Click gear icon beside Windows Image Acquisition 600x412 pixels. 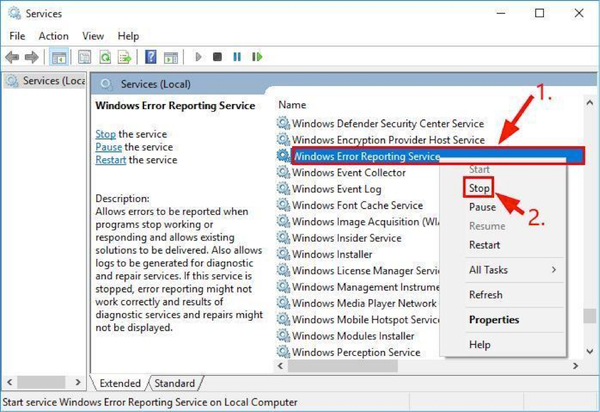tap(283, 221)
